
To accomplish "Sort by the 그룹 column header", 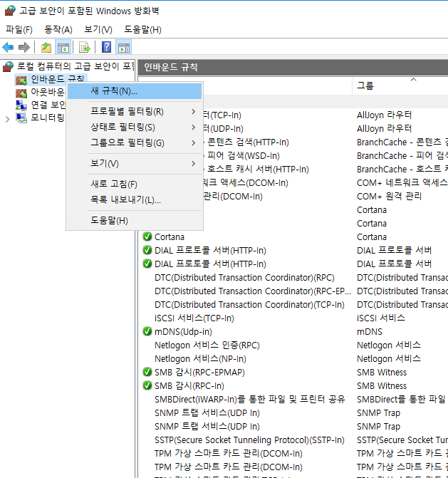I will 400,85.
